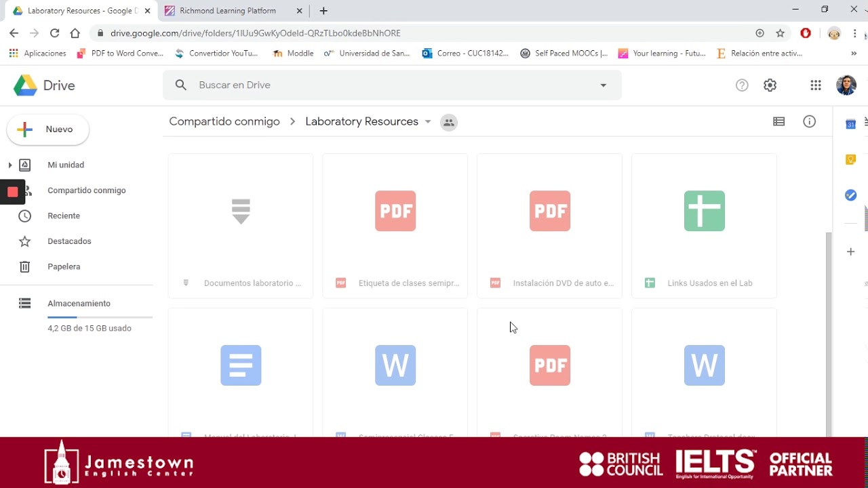Click the address bar URL
Image resolution: width=868 pixels, height=488 pixels.
coord(256,33)
